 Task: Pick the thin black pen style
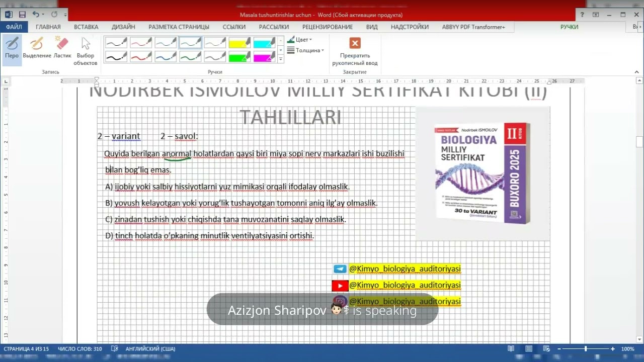click(116, 43)
